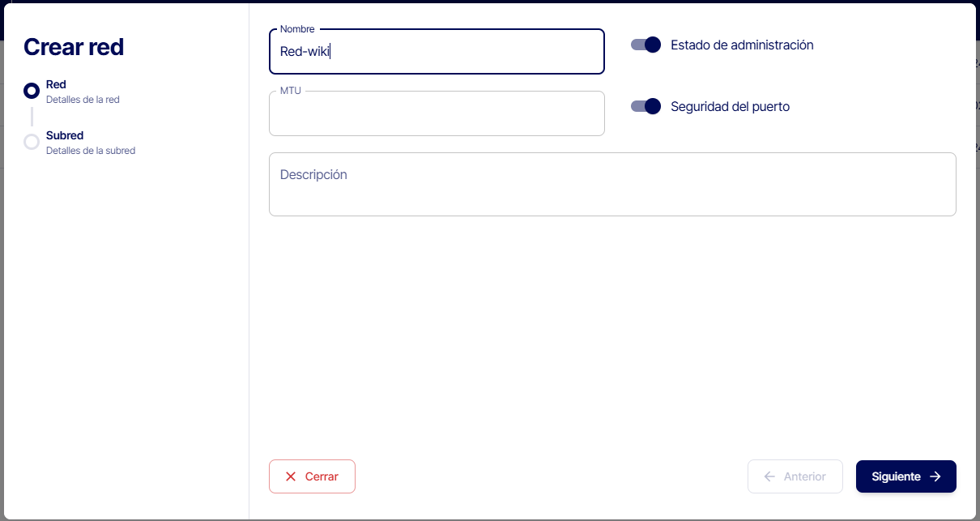This screenshot has width=980, height=521.
Task: Select the Subred step circle indicator
Action: tap(32, 142)
